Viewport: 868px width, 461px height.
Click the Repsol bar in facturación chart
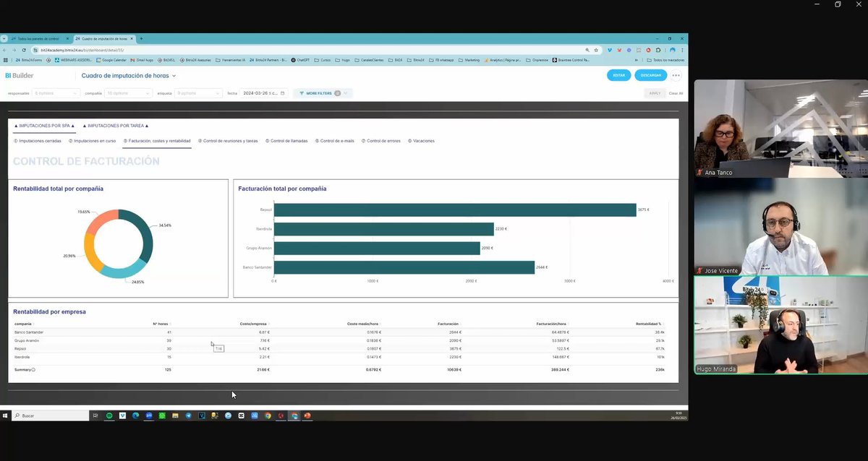(455, 210)
